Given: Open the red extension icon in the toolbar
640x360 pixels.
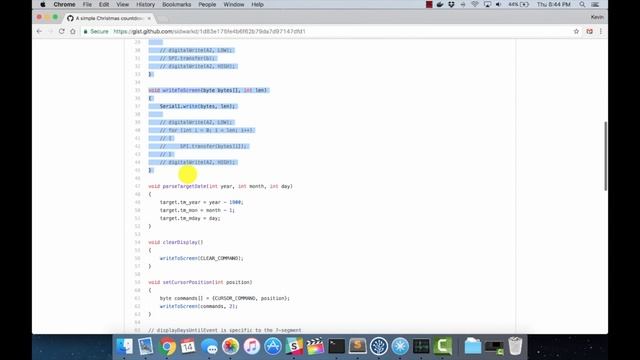Looking at the screenshot, I should click(x=589, y=31).
